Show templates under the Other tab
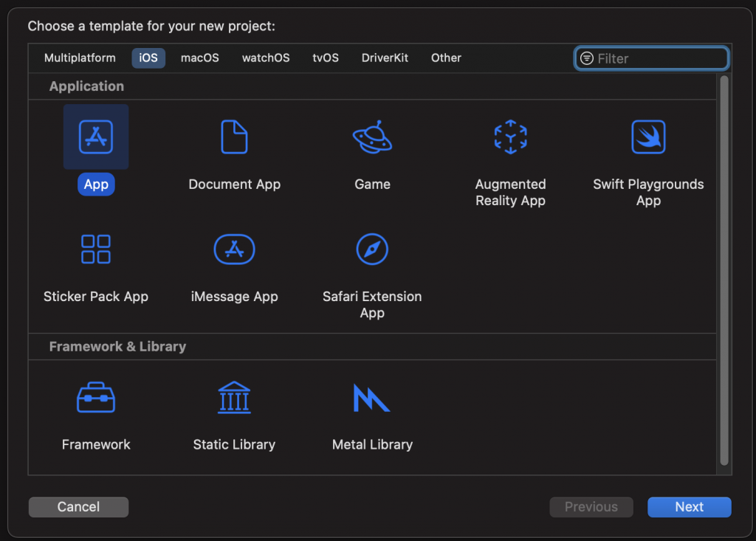The width and height of the screenshot is (756, 541). (446, 58)
